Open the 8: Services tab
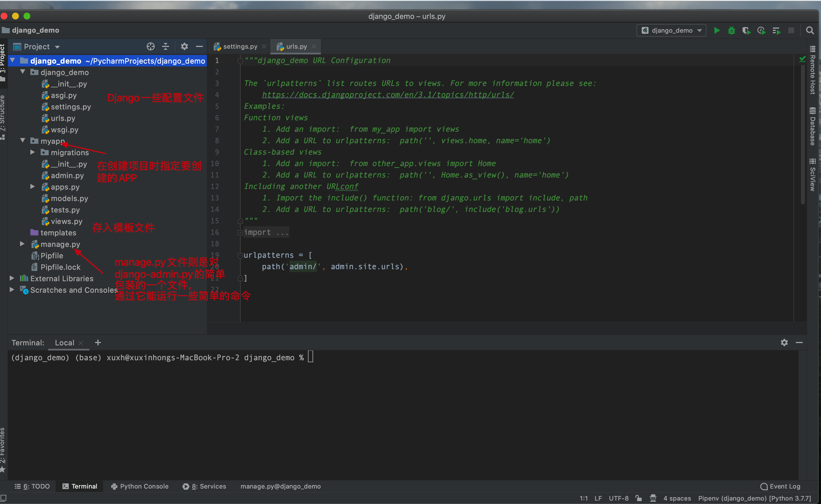 pyautogui.click(x=205, y=486)
